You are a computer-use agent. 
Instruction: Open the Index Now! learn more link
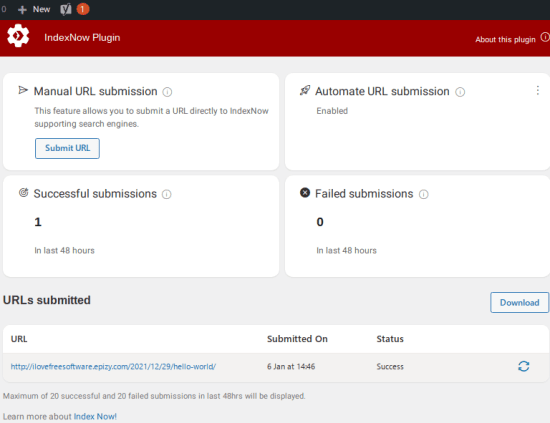(95, 416)
